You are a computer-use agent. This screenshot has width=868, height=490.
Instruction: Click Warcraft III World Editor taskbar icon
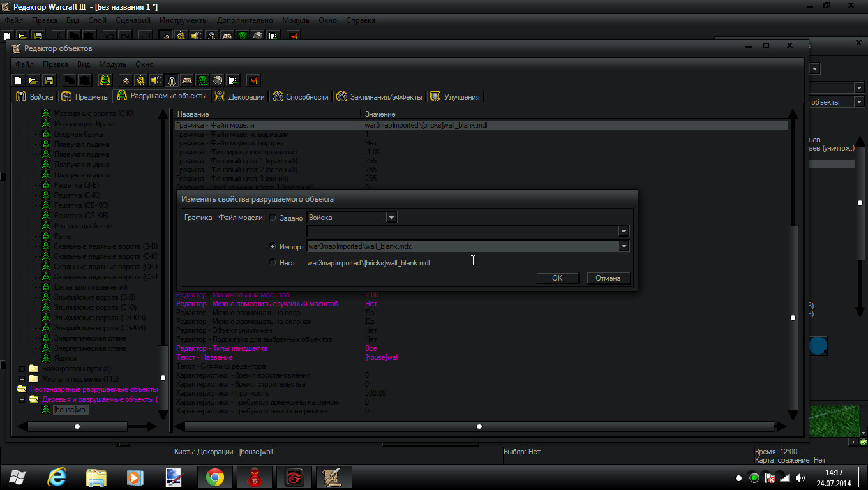[333, 477]
